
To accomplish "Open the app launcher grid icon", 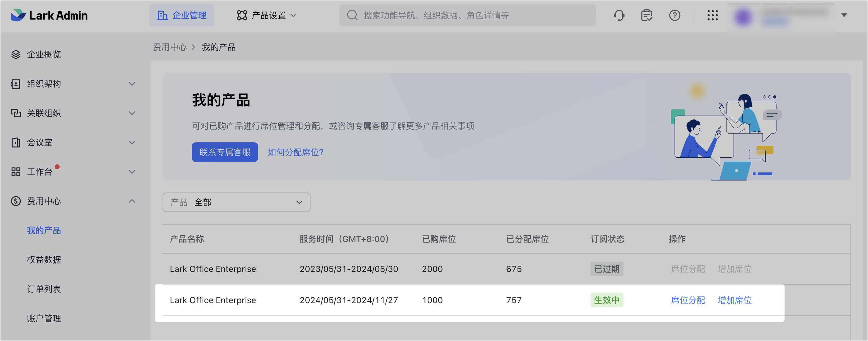I will pyautogui.click(x=712, y=15).
